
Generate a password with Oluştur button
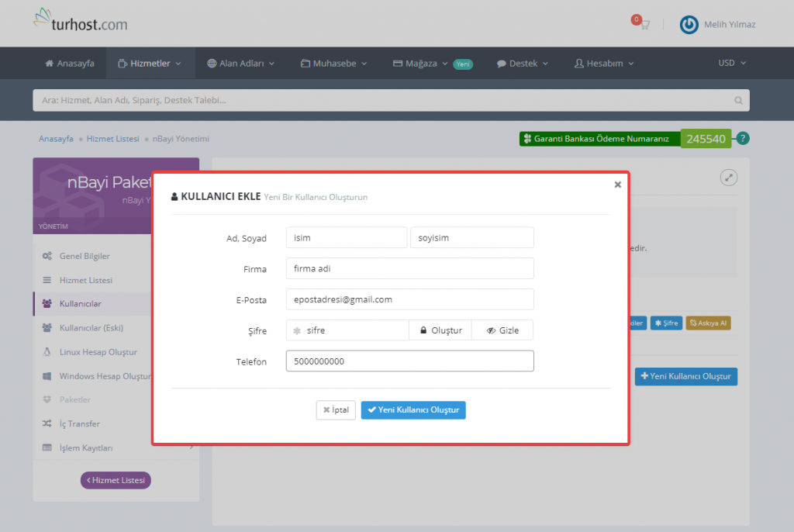pos(440,330)
